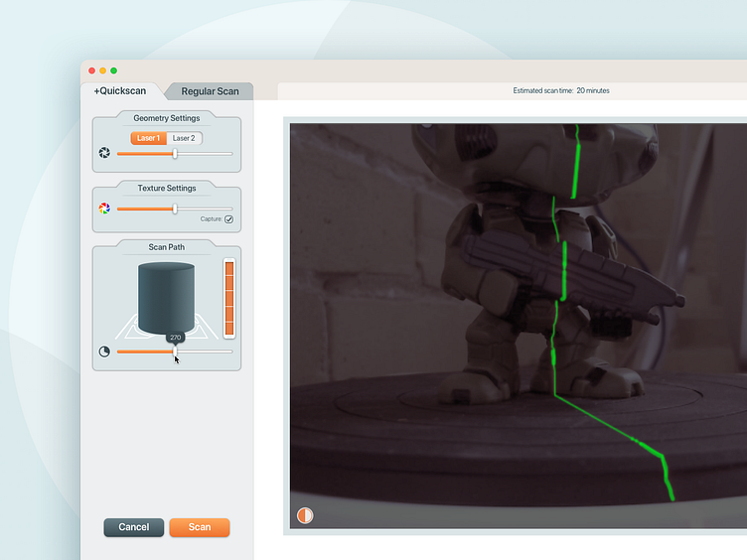
Task: Click the Texture Settings slider handle
Action: tap(175, 209)
